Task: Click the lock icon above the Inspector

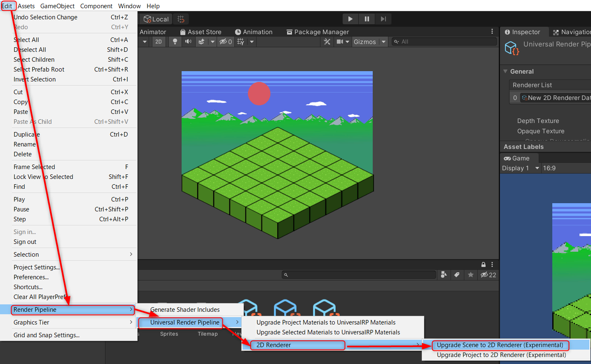Action: pyautogui.click(x=483, y=264)
